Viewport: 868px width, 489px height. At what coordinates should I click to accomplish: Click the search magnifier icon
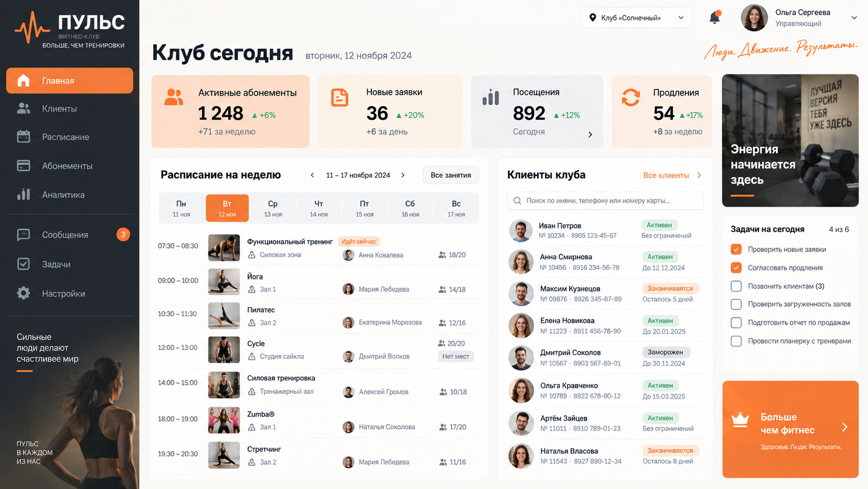517,201
